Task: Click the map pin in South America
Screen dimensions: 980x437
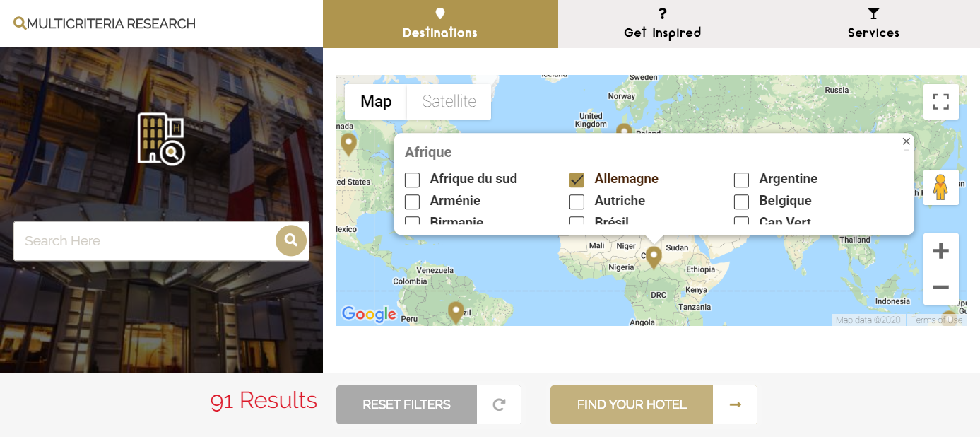Action: tap(456, 311)
